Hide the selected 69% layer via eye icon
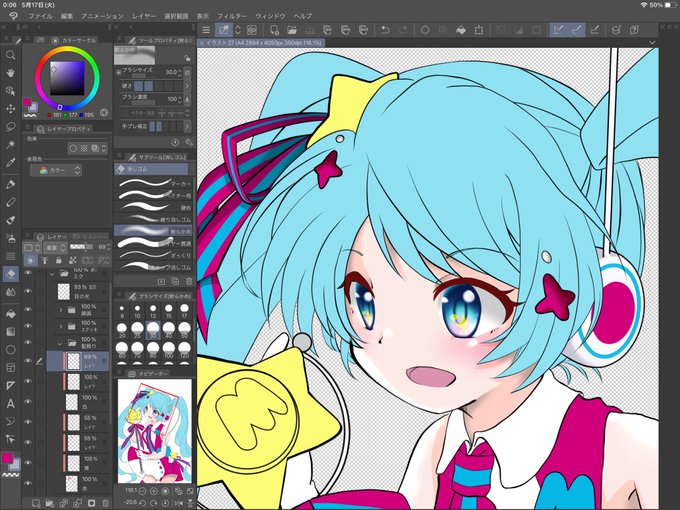 tap(28, 360)
